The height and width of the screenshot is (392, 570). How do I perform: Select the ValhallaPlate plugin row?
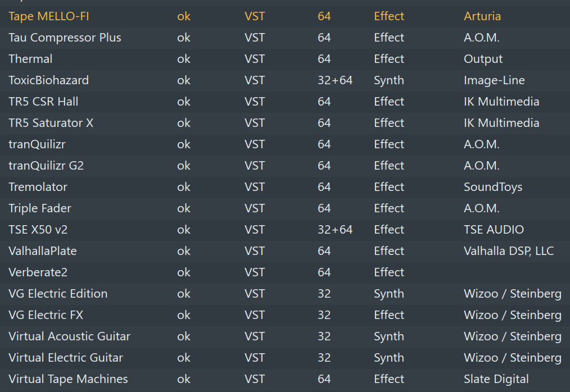pos(43,251)
